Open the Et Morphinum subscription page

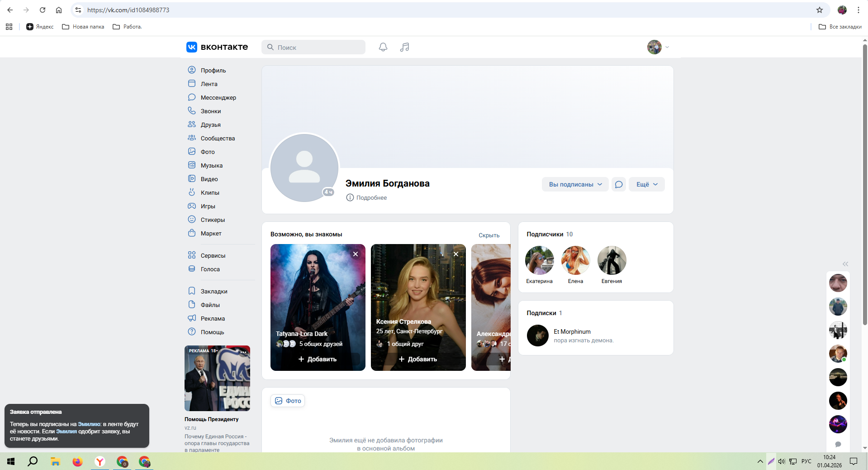pyautogui.click(x=572, y=331)
